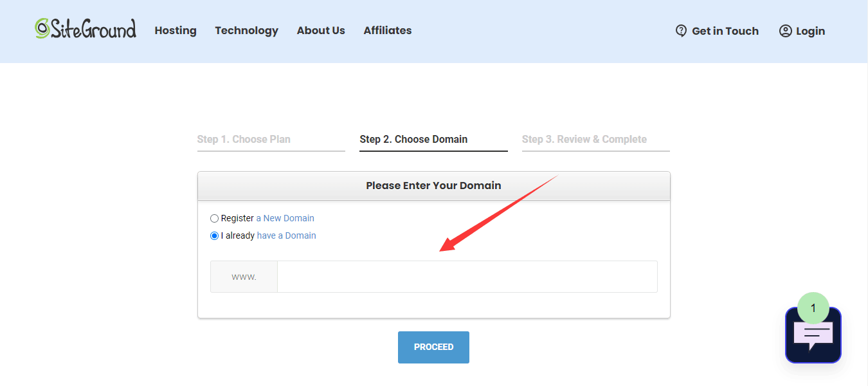Click the Please Enter Your Domain header
Viewport: 868px width, 386px height.
[433, 186]
